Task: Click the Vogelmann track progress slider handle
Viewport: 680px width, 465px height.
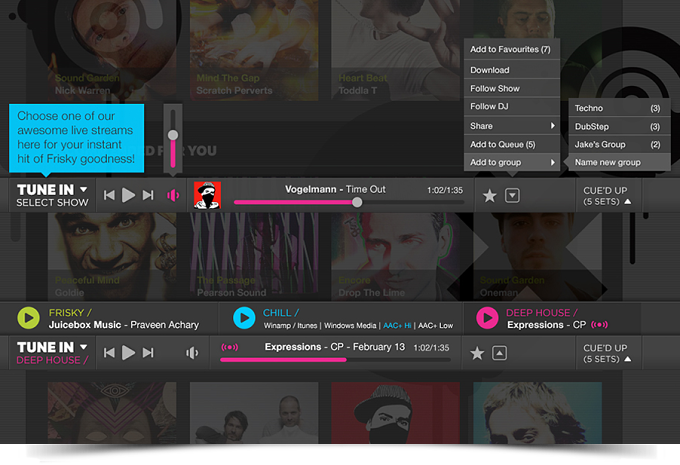Action: pyautogui.click(x=357, y=202)
